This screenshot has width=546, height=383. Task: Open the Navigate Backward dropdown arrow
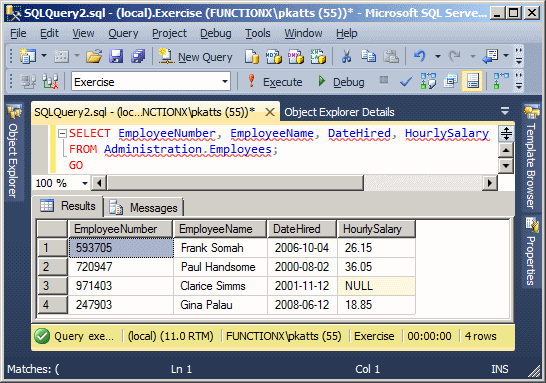click(x=506, y=56)
